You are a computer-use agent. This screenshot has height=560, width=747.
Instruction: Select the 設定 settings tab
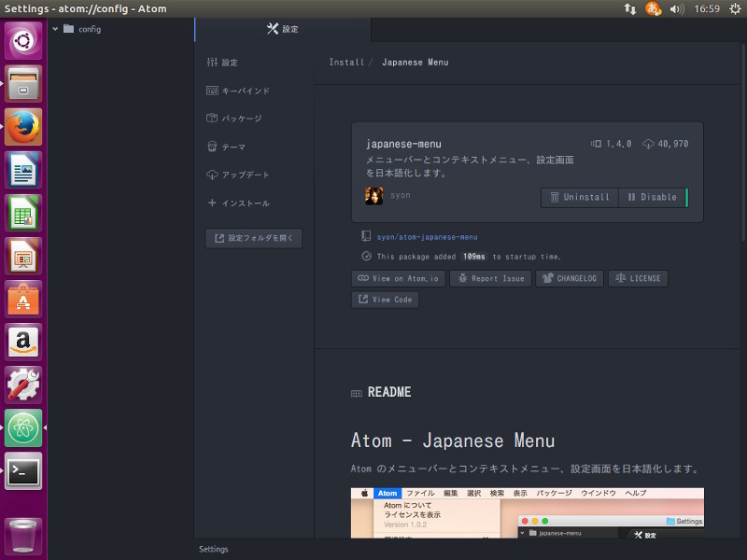click(x=283, y=29)
